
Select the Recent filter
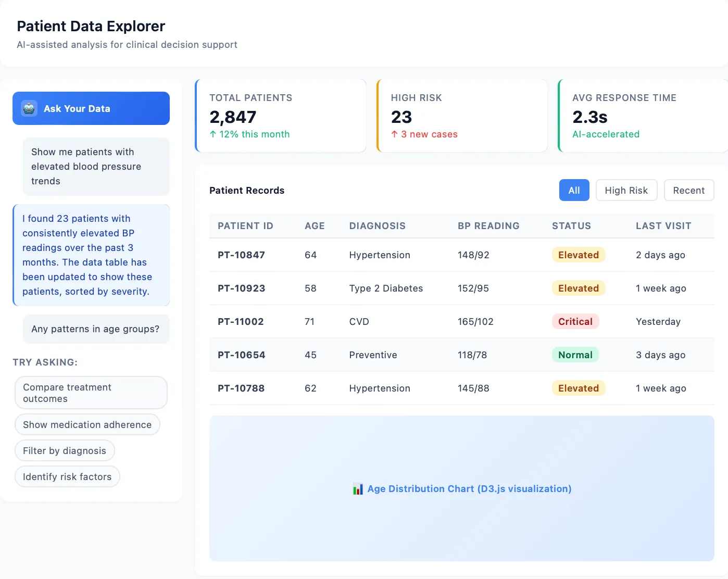[689, 190]
